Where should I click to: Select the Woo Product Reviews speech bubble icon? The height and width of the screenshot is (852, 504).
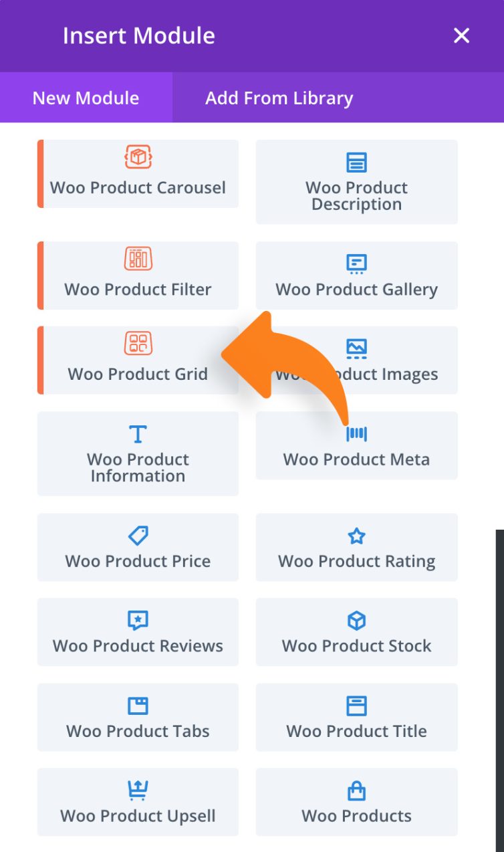(x=138, y=620)
